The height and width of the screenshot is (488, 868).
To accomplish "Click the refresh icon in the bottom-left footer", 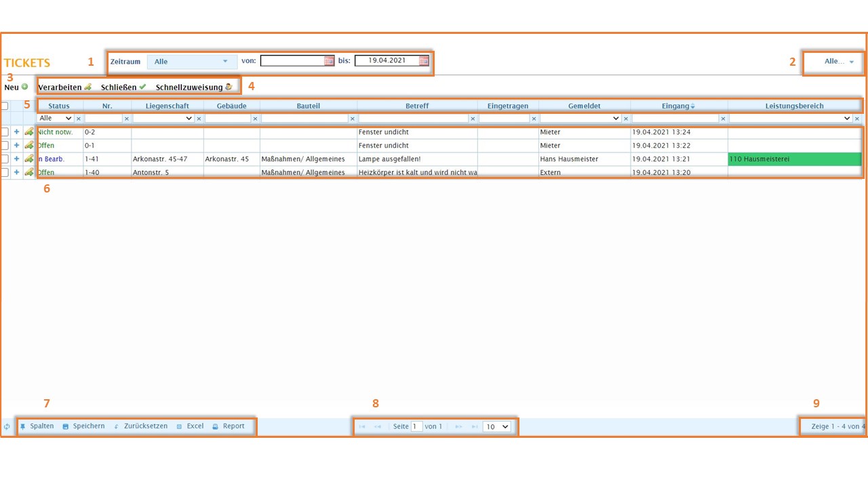I will click(7, 427).
